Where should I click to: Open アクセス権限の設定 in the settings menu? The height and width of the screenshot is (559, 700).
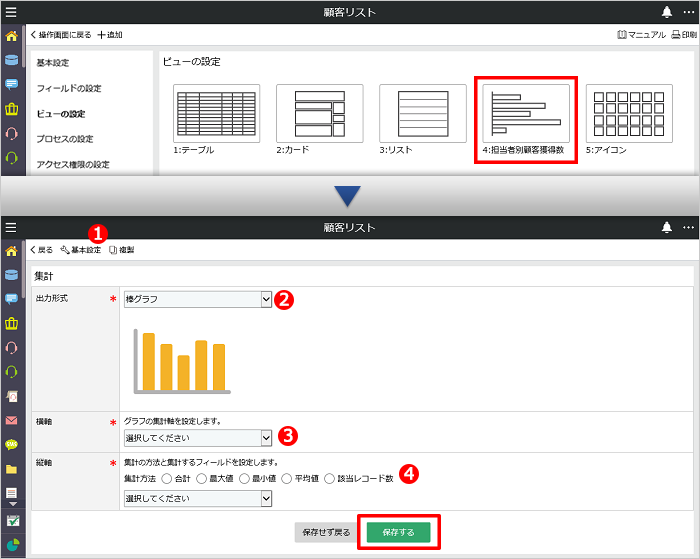[x=73, y=164]
